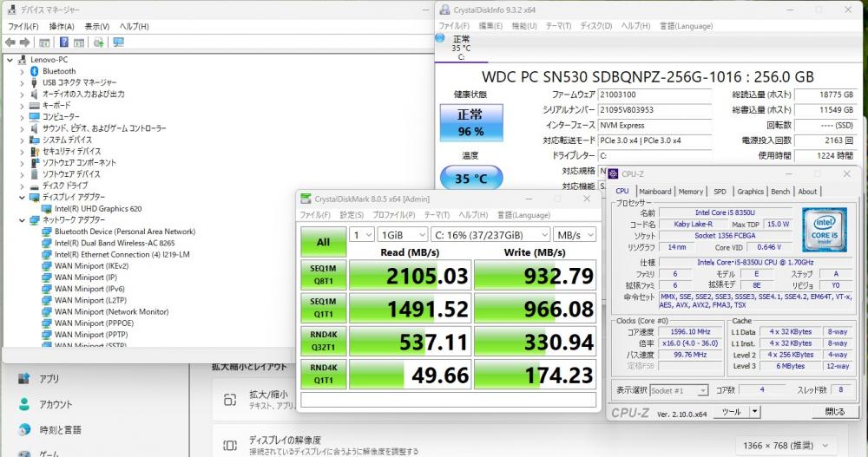Open 表示(V) menu in Device Manager
Image resolution: width=868 pixels, height=457 pixels.
click(x=97, y=26)
